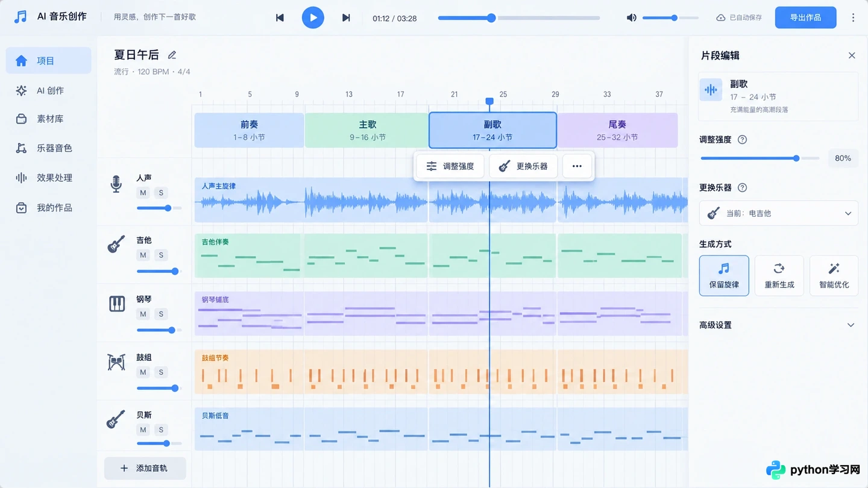Viewport: 868px width, 488px height.
Task: Open more options on the 副歌 popup toolbar
Action: [577, 166]
